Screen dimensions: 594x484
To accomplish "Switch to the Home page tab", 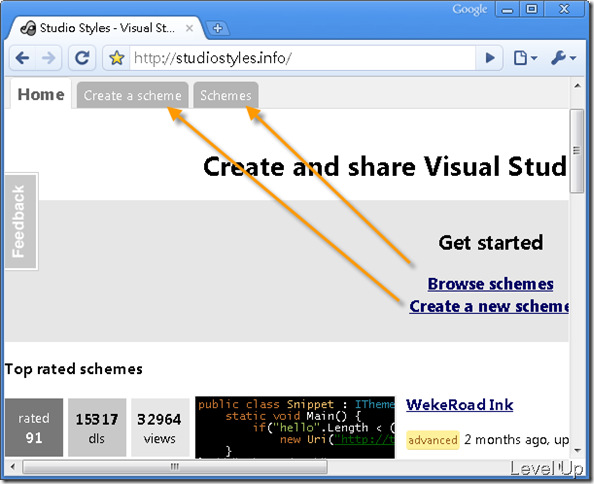I will [x=41, y=94].
